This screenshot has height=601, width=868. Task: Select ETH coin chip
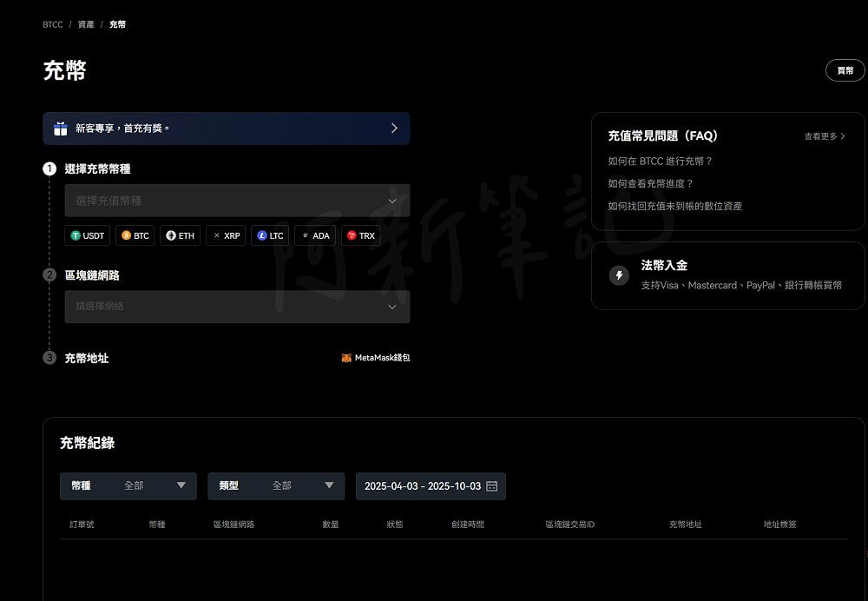click(x=180, y=235)
